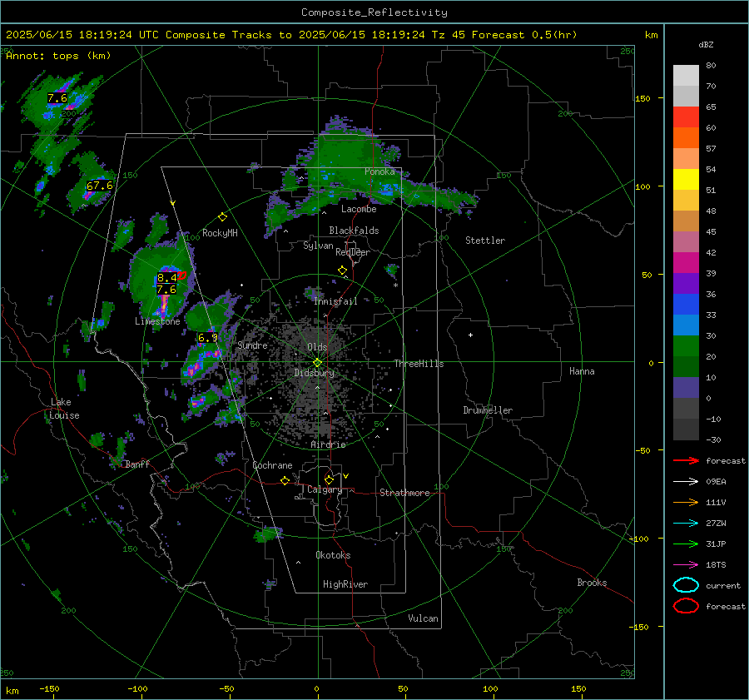Screen dimensions: 749x700
Task: Click the 7.6 tops label above Limestone
Action: click(x=166, y=290)
